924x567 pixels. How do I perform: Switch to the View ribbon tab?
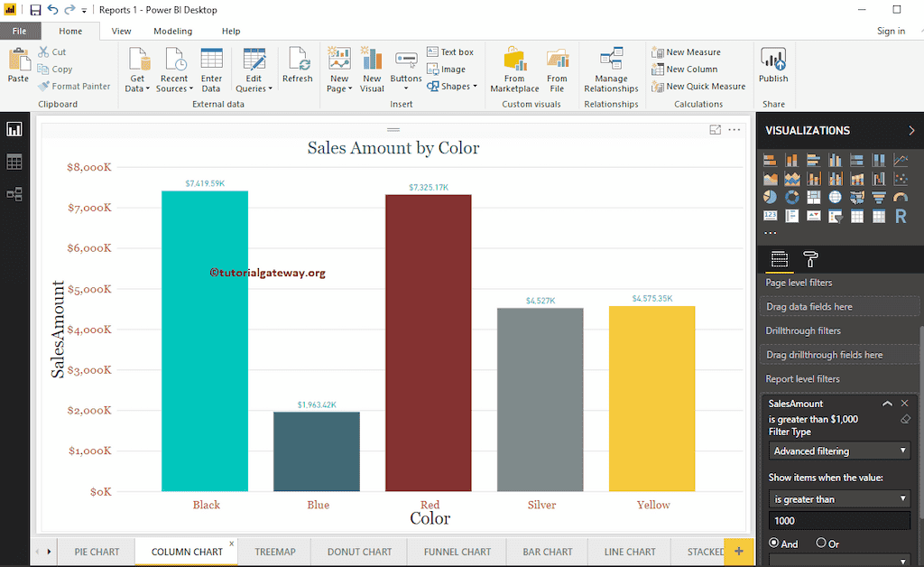[x=122, y=32]
